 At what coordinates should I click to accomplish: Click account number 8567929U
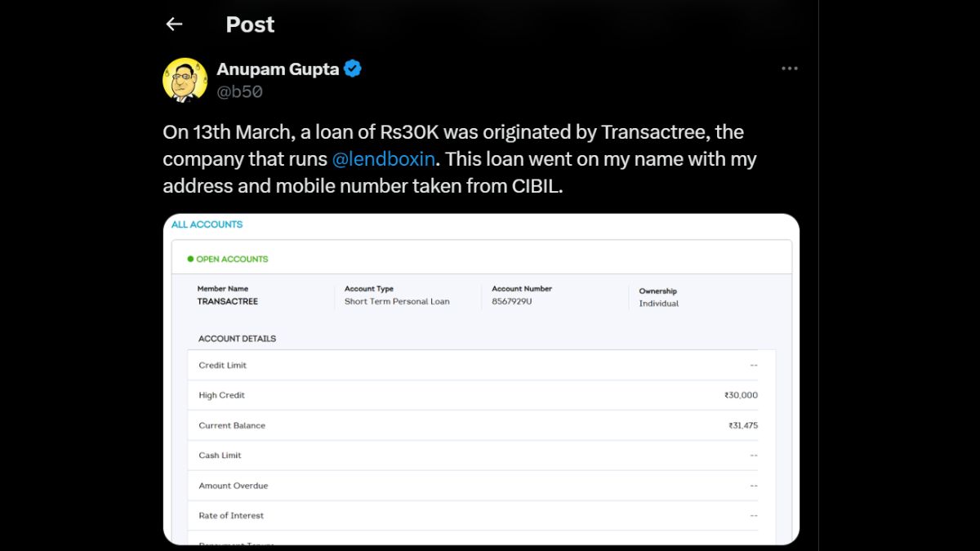click(x=512, y=301)
